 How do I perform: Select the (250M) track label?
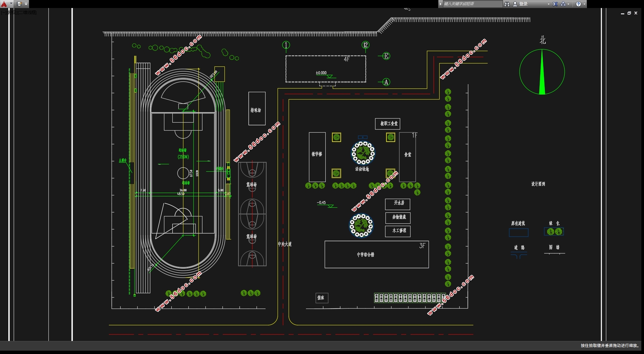pyautogui.click(x=183, y=157)
